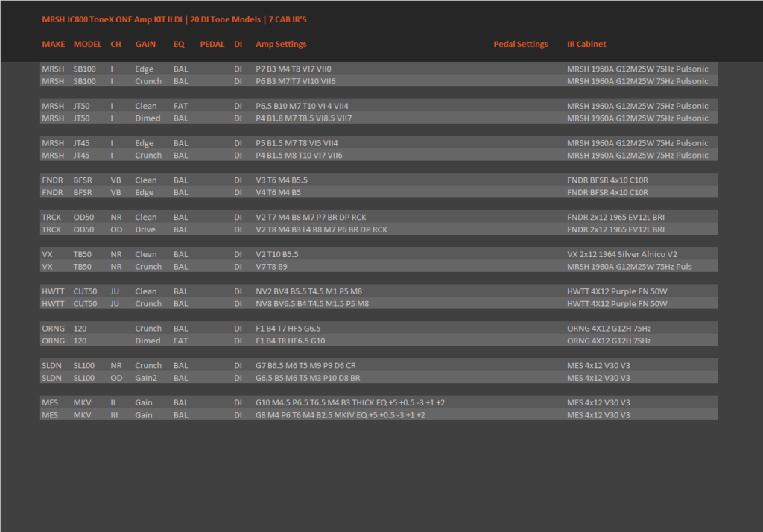Click OD50 model in the Drive row
763x532 pixels.
click(83, 229)
